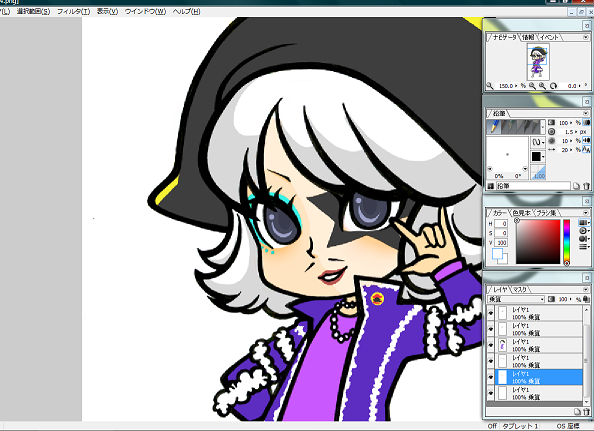
Task: Create a new brush in the 鉛筆 panel
Action: (x=576, y=186)
